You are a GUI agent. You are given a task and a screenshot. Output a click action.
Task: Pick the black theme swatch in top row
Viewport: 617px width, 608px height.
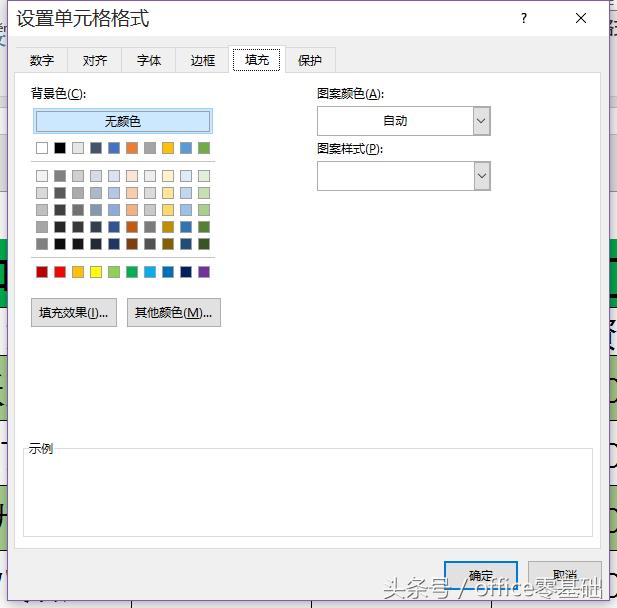coord(60,148)
